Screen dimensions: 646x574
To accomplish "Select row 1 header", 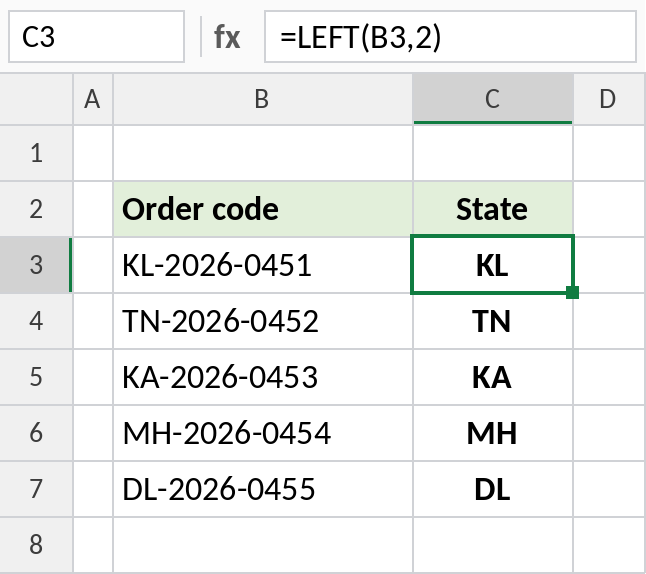I will (36, 153).
